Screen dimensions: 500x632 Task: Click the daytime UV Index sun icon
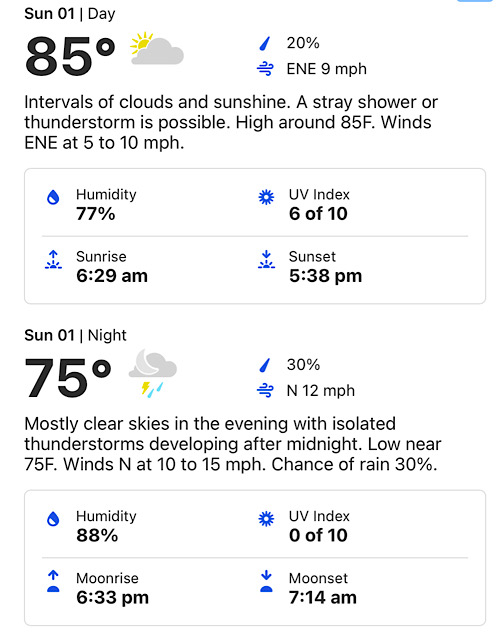coord(266,197)
